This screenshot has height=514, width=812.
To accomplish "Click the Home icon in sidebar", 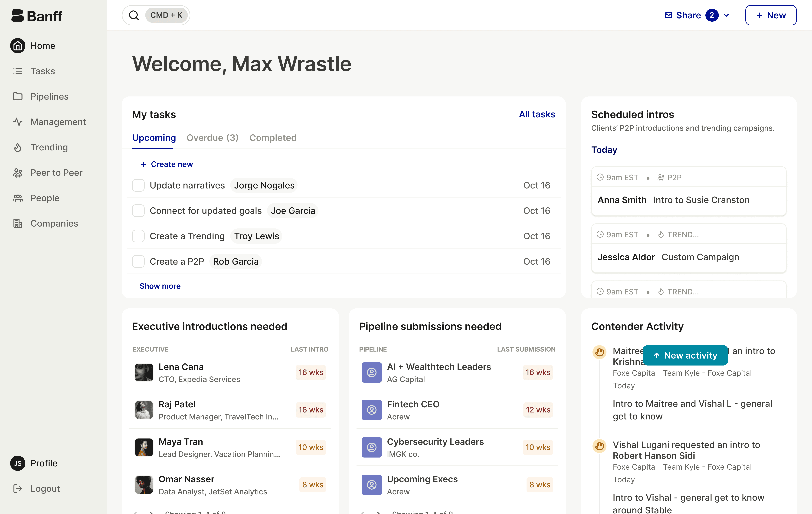I will (x=18, y=46).
